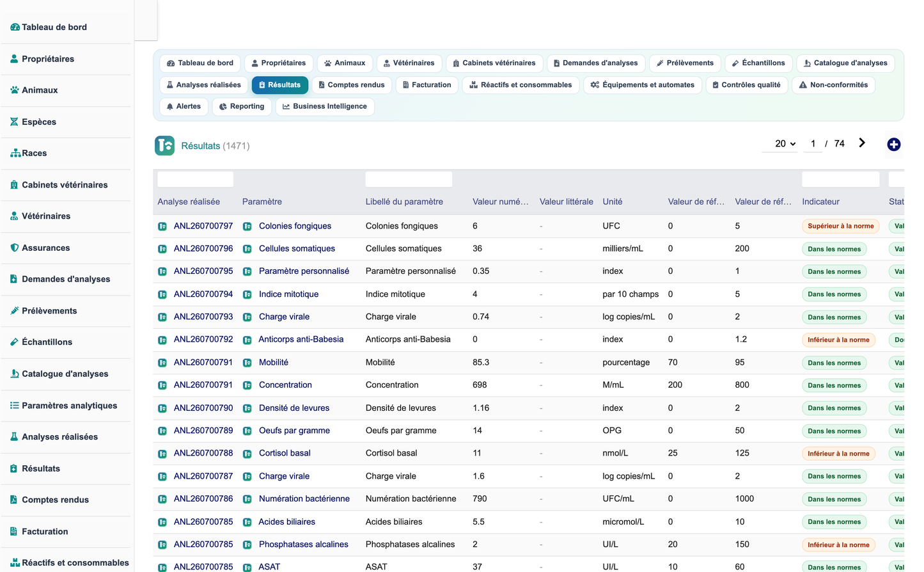Click the Races hierarchy icon in sidebar
Screen dimensions: 924x572
15,154
